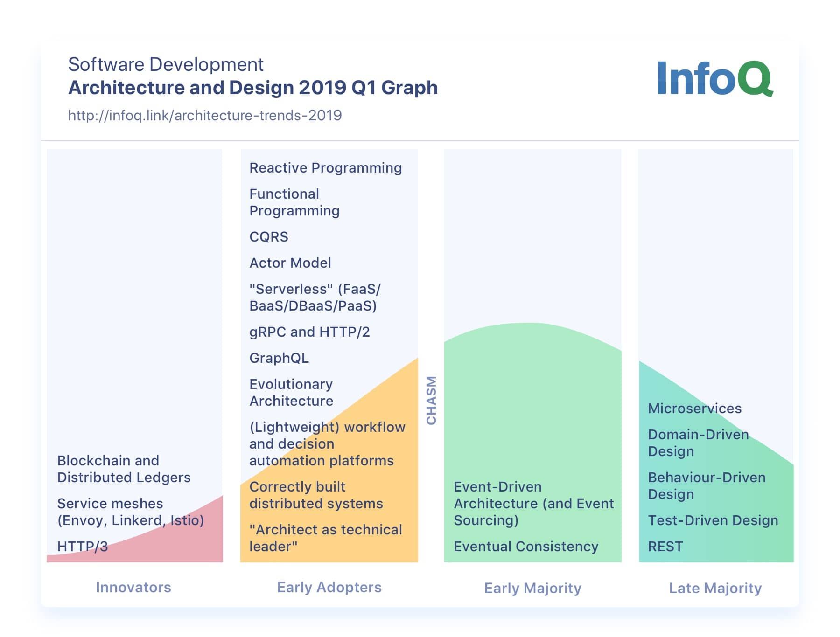Image resolution: width=840 pixels, height=637 pixels.
Task: Select the GraphQL item
Action: pos(279,358)
